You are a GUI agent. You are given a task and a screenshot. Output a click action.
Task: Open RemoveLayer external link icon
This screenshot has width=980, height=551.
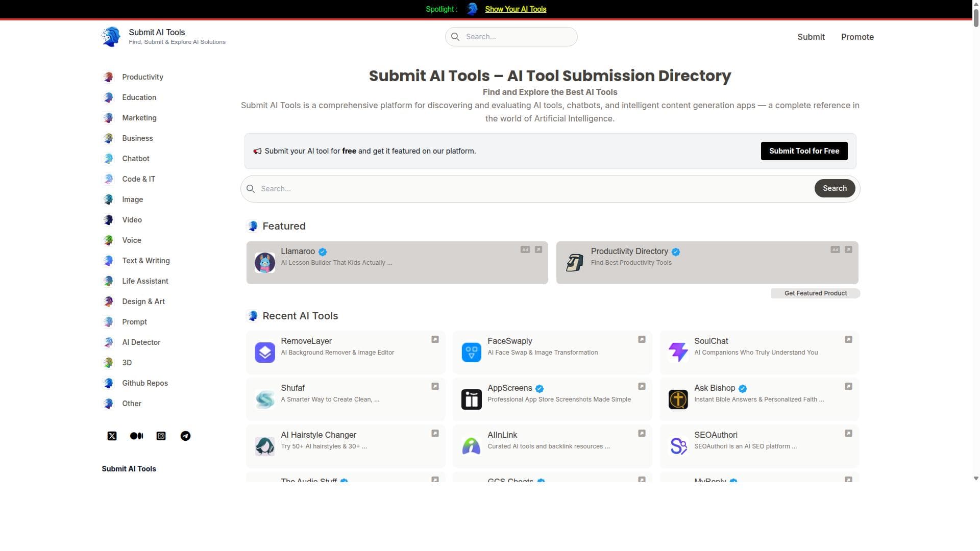point(435,339)
